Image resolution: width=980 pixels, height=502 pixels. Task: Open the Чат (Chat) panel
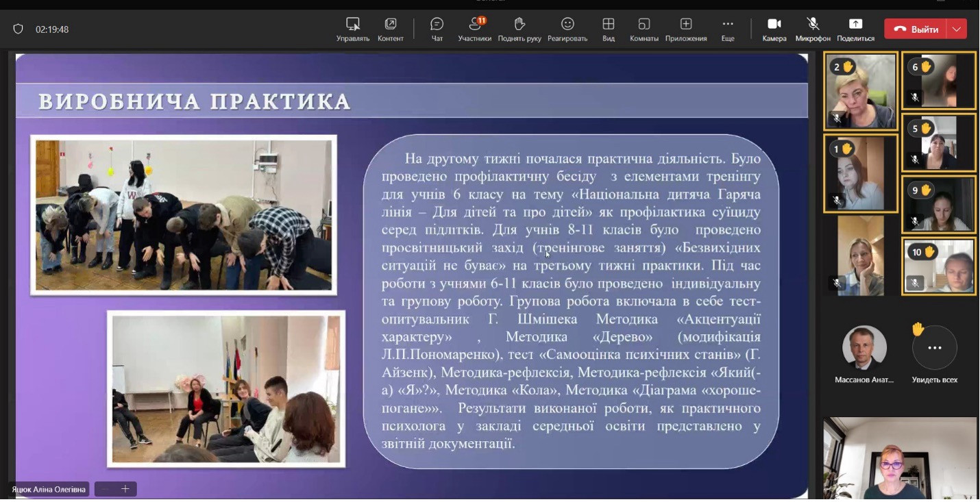pyautogui.click(x=437, y=29)
